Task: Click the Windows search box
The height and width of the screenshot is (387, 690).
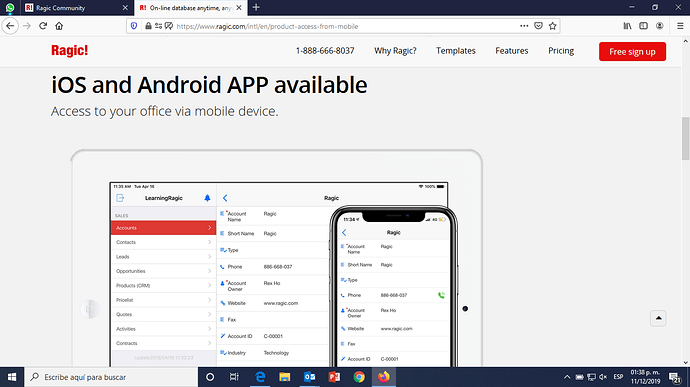Action: pyautogui.click(x=111, y=377)
